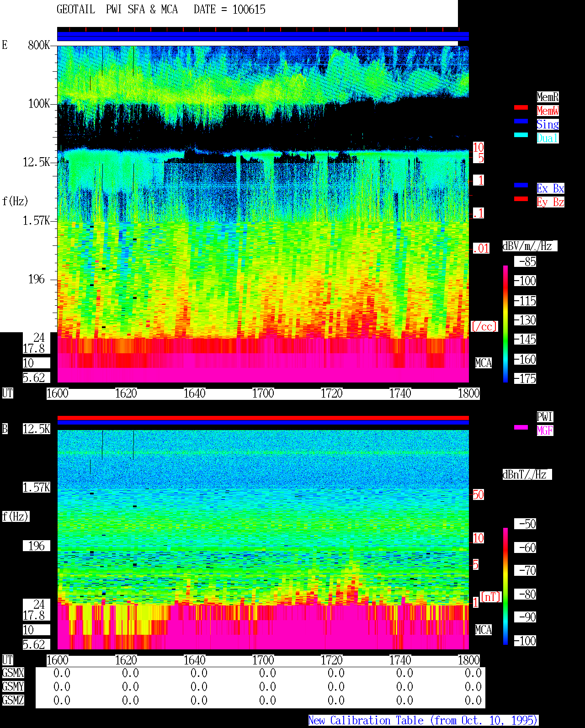Click the GSMX row label

pyautogui.click(x=13, y=673)
